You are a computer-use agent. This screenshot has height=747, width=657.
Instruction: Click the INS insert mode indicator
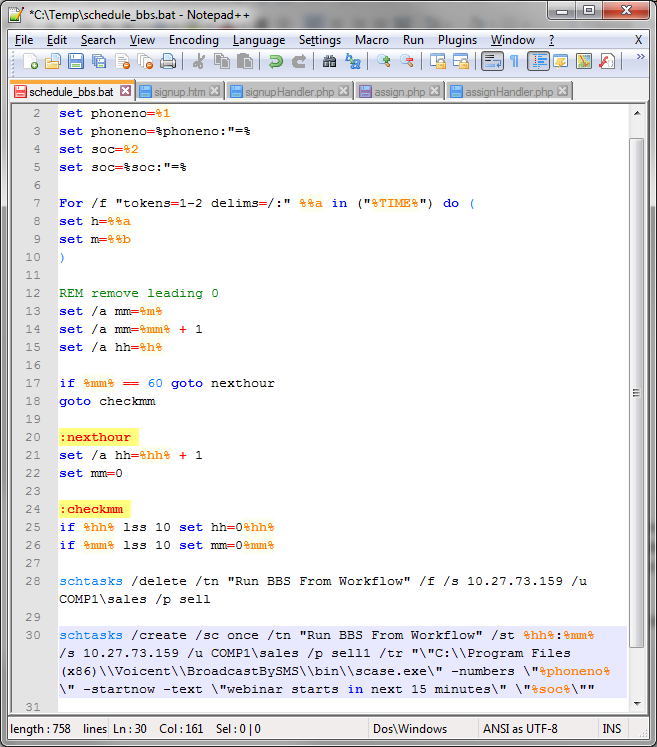tap(612, 729)
